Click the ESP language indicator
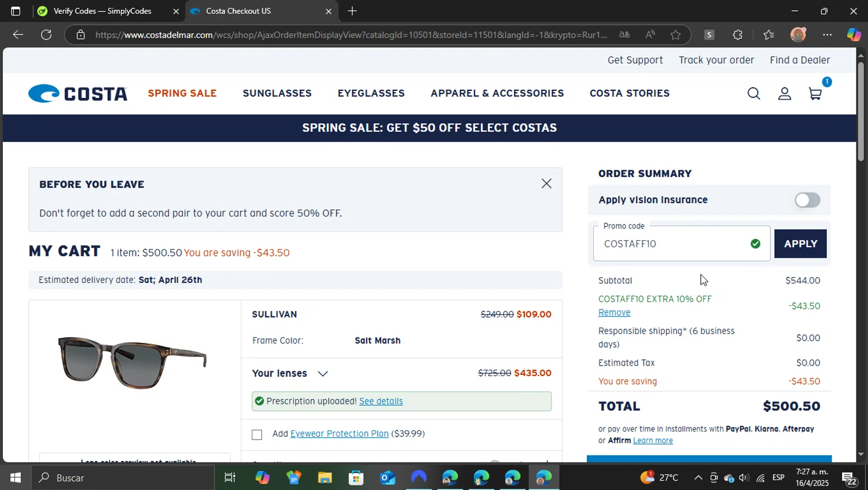Screen dimensions: 868x490 click(x=778, y=478)
